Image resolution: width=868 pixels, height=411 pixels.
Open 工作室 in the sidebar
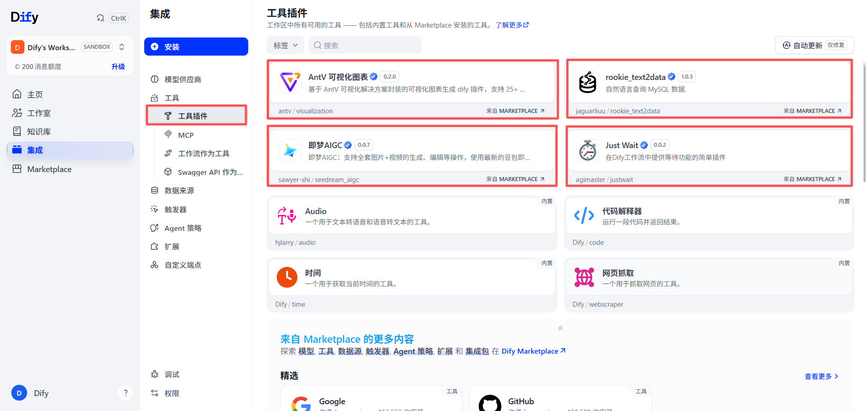[x=70, y=113]
